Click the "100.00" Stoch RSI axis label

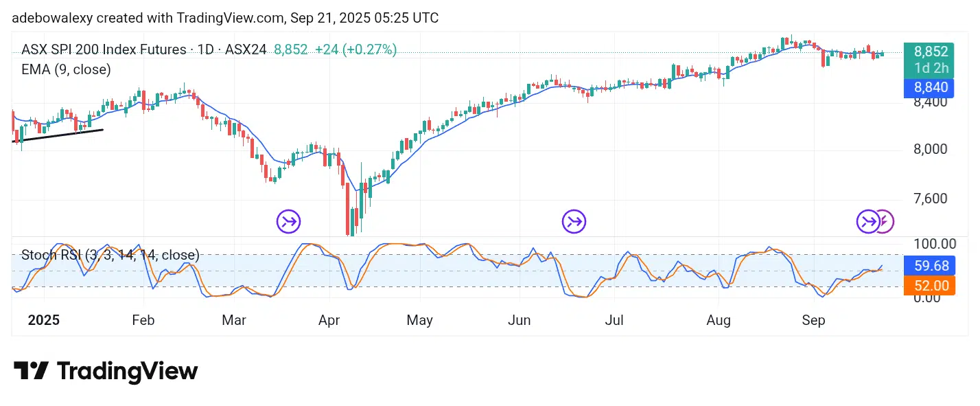pos(934,243)
